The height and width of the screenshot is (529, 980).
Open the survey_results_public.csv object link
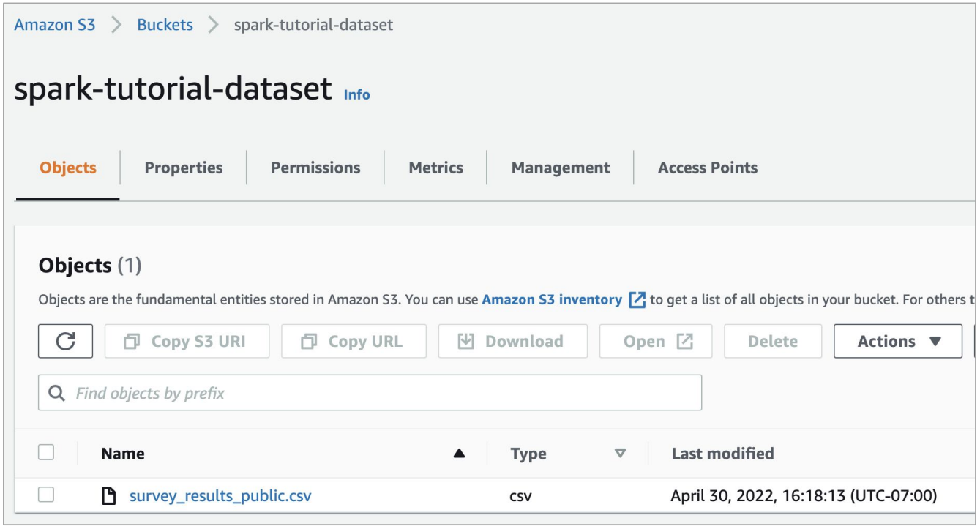pyautogui.click(x=220, y=496)
